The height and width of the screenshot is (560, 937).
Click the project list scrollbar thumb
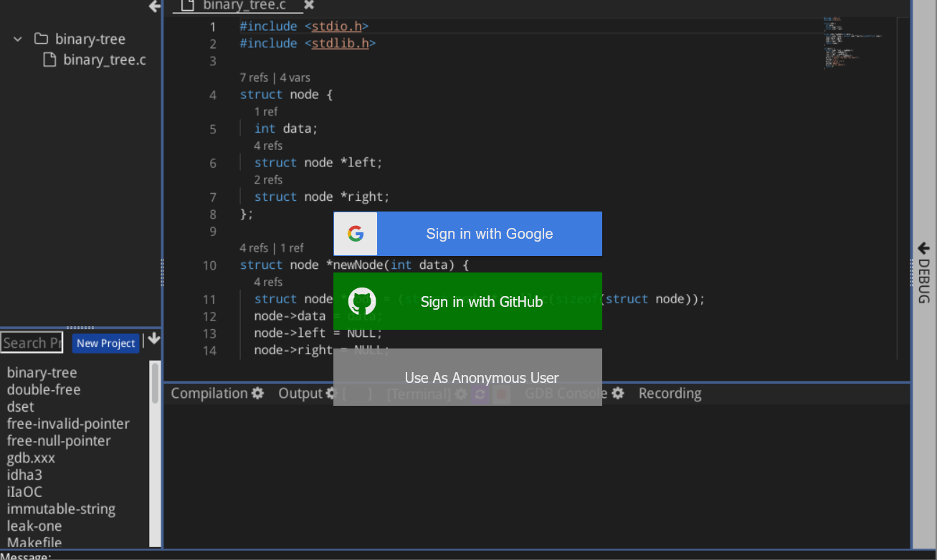[155, 382]
